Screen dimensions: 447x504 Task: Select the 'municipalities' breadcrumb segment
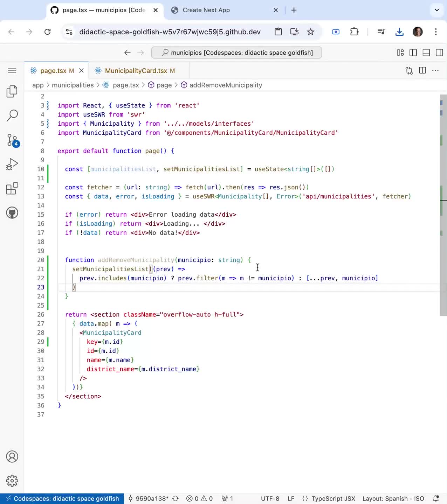[x=73, y=85]
